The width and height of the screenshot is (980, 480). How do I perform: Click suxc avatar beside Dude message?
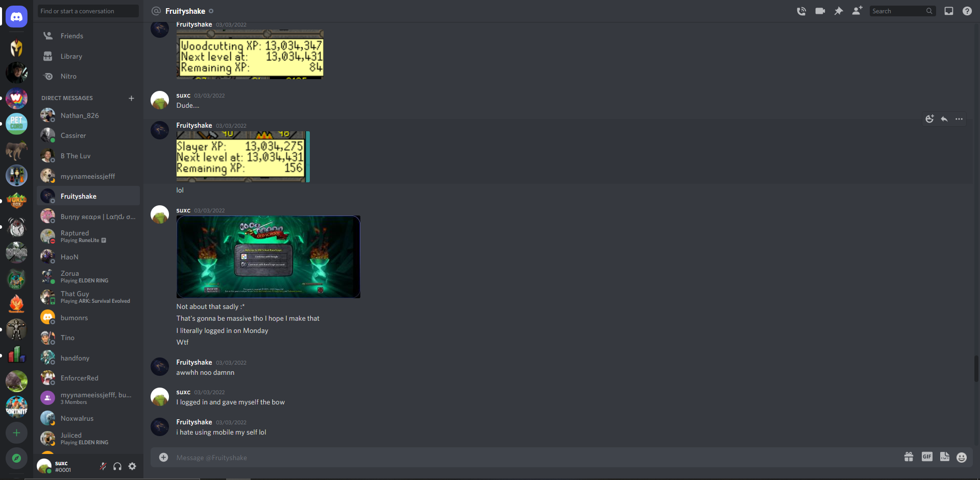pos(160,100)
